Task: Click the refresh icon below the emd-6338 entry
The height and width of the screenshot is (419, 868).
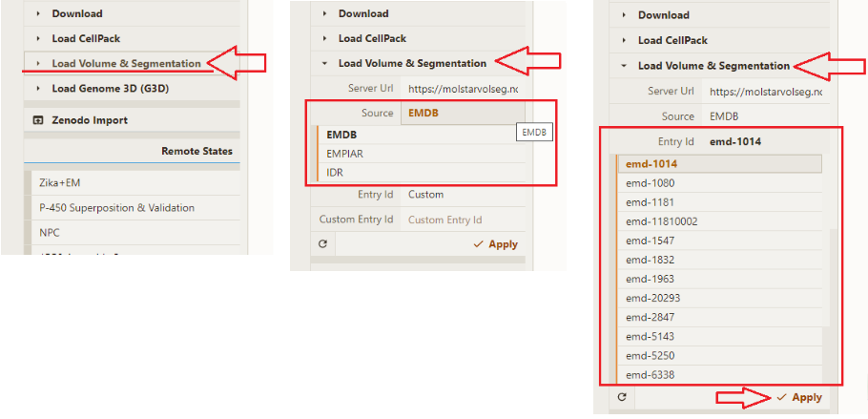Action: (x=622, y=397)
